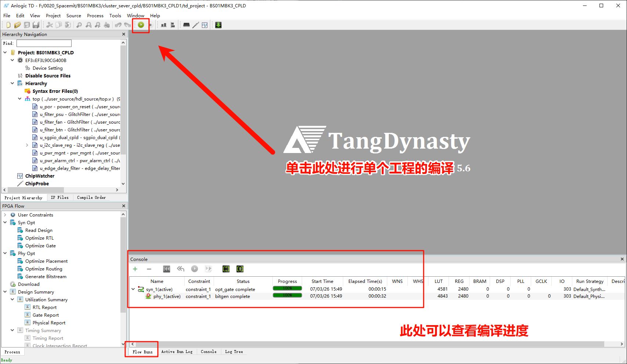This screenshot has width=627, height=364.
Task: Click the rewind-to-start icon in Console
Action: (x=167, y=269)
